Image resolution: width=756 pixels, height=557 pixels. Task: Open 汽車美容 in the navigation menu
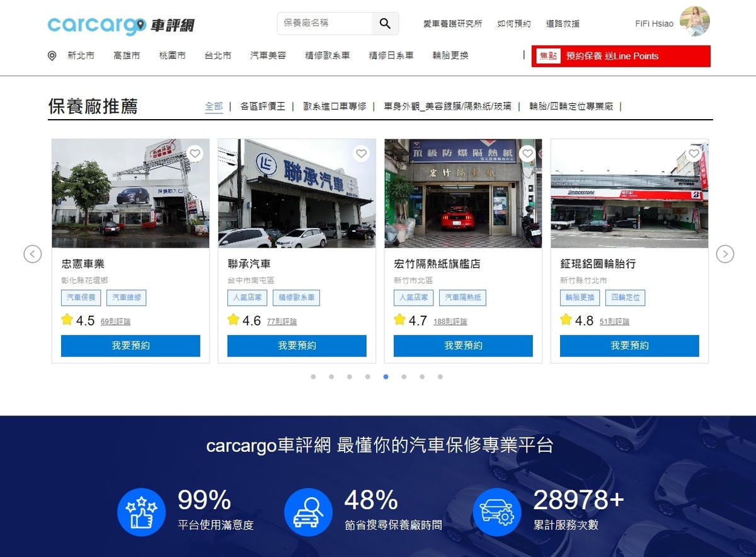268,55
